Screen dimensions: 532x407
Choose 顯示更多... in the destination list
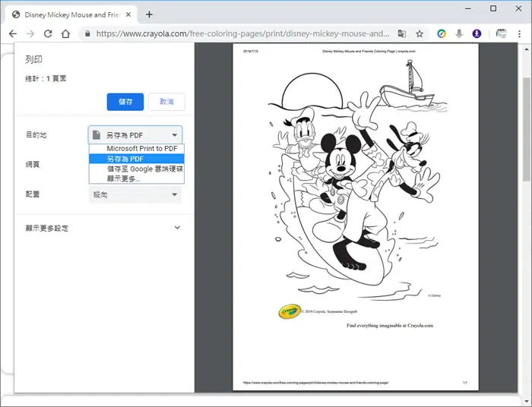[136, 178]
